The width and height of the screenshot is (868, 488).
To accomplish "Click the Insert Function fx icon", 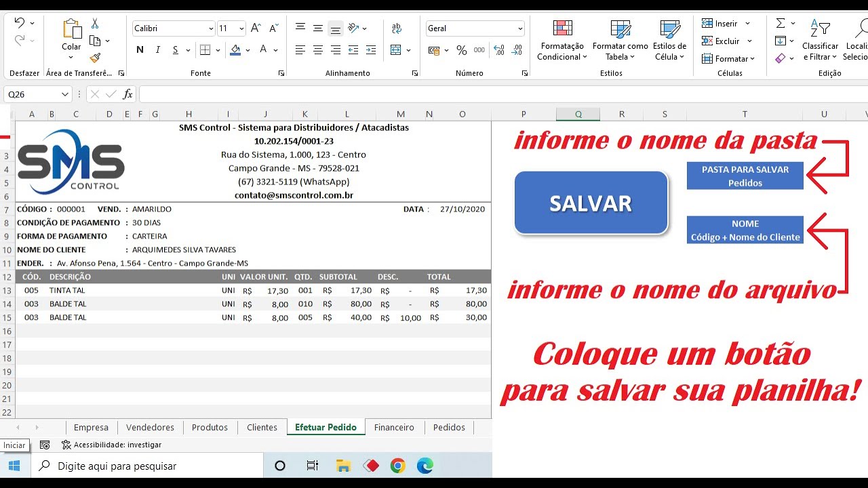I will [127, 94].
